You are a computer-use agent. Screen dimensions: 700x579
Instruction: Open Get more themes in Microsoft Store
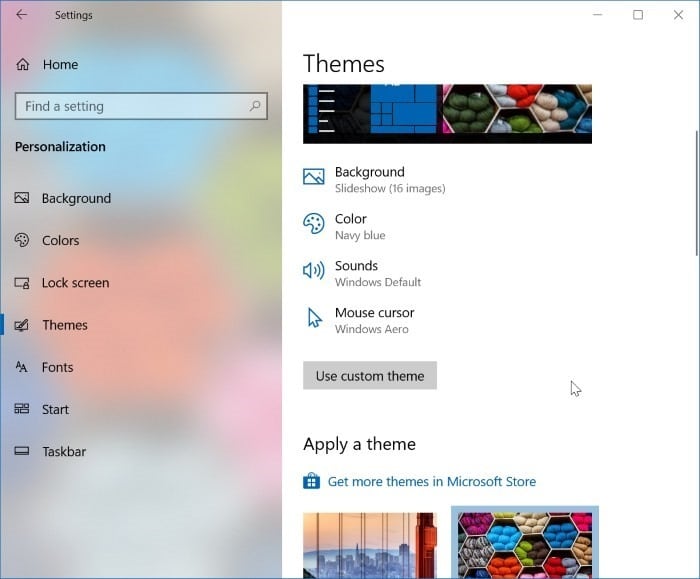pyautogui.click(x=432, y=481)
